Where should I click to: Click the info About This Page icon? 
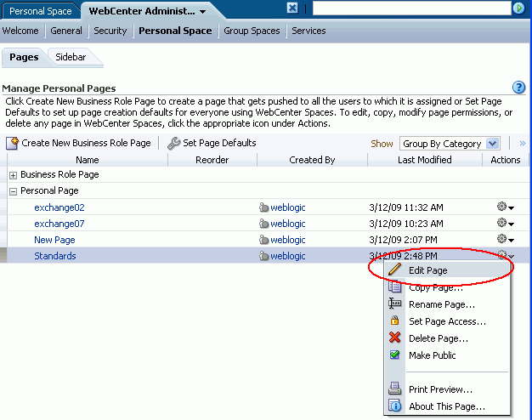(x=394, y=406)
